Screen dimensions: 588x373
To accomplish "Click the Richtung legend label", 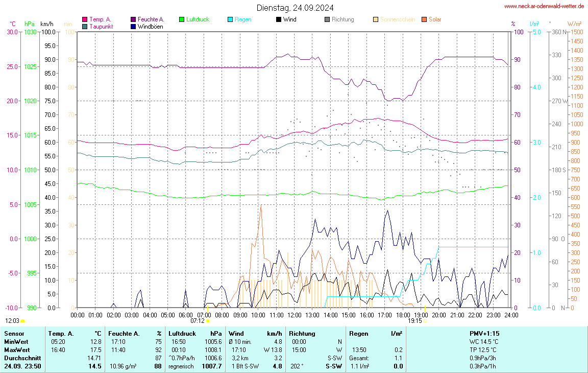I will pos(342,19).
